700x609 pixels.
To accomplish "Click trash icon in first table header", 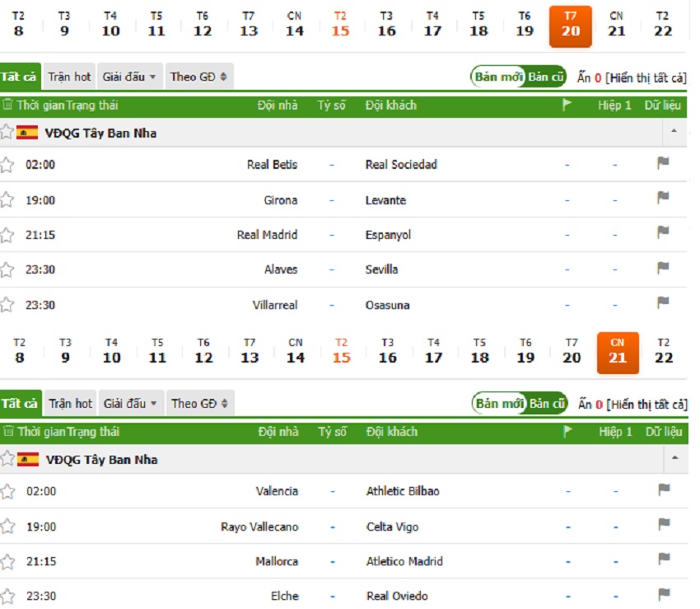I will pos(7,105).
